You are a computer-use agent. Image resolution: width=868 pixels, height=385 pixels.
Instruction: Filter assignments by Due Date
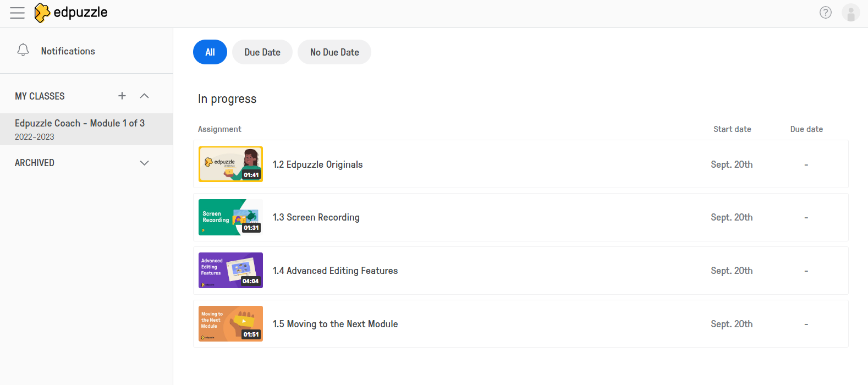[x=262, y=52]
